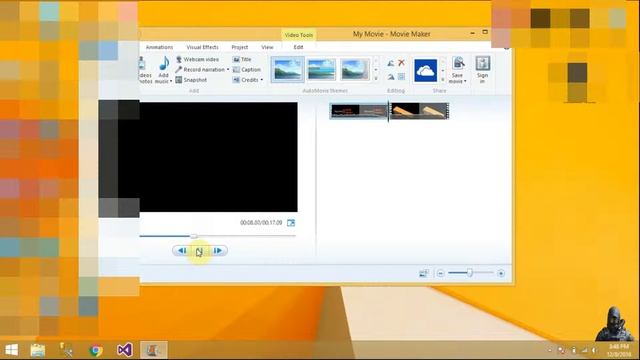Viewport: 640px width, 360px height.
Task: Click the thumbnail size icon in status bar
Action: point(424,273)
